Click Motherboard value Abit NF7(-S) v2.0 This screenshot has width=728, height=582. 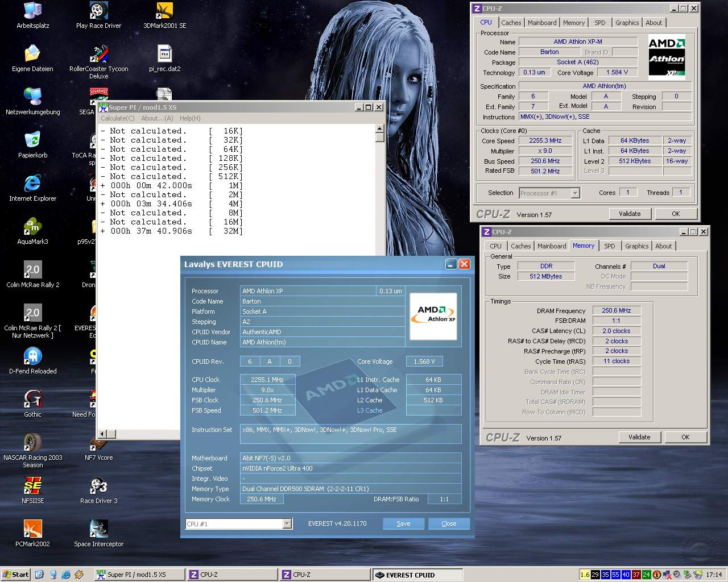[350, 458]
